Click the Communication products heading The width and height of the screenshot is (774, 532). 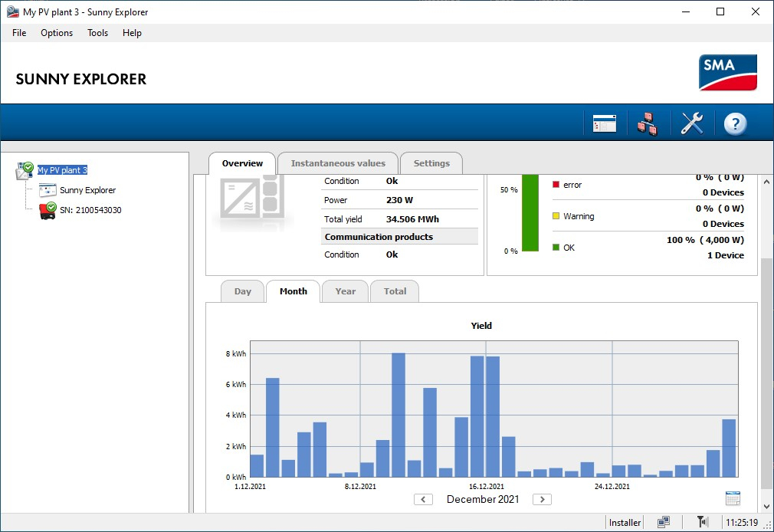(379, 237)
